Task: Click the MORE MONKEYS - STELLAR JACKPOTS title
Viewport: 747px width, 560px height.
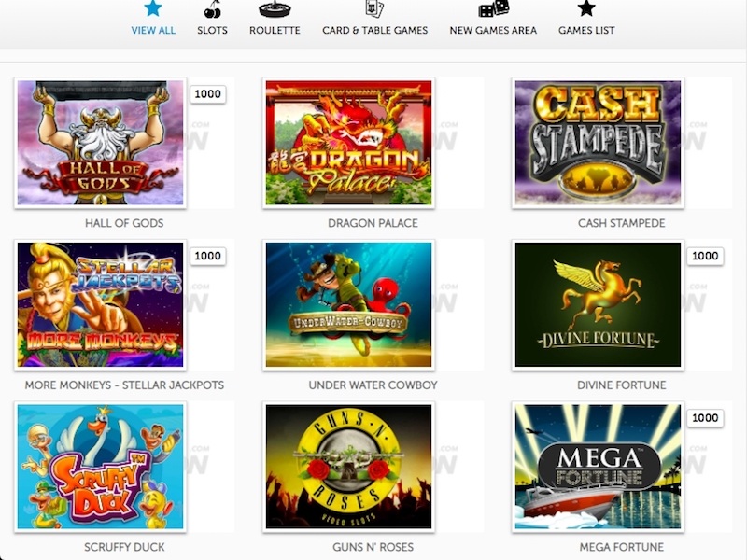Action: coord(124,385)
